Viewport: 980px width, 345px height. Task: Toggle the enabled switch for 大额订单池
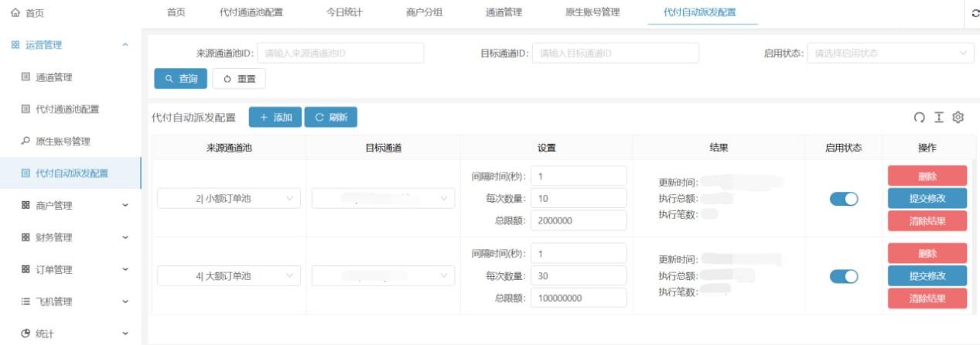tap(844, 276)
